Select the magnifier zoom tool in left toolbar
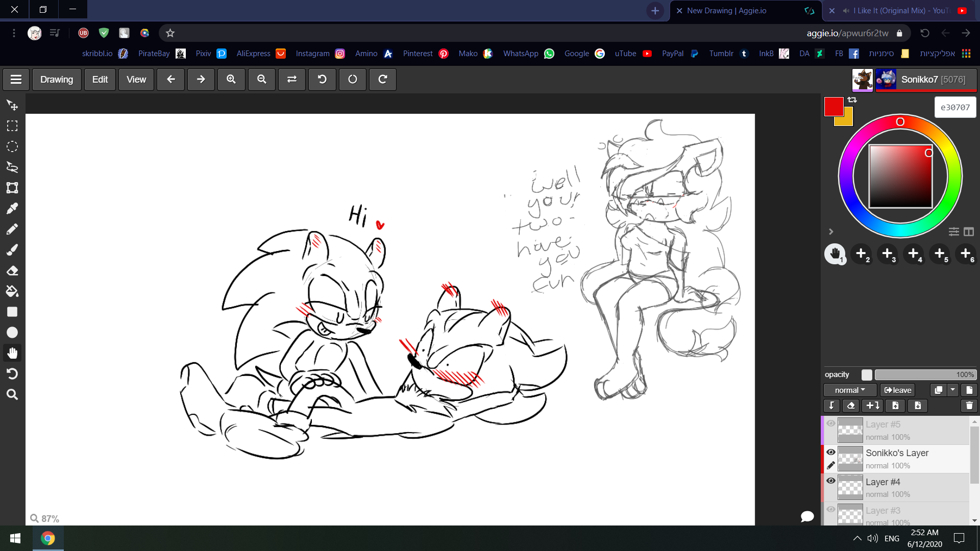This screenshot has width=980, height=551. click(12, 394)
